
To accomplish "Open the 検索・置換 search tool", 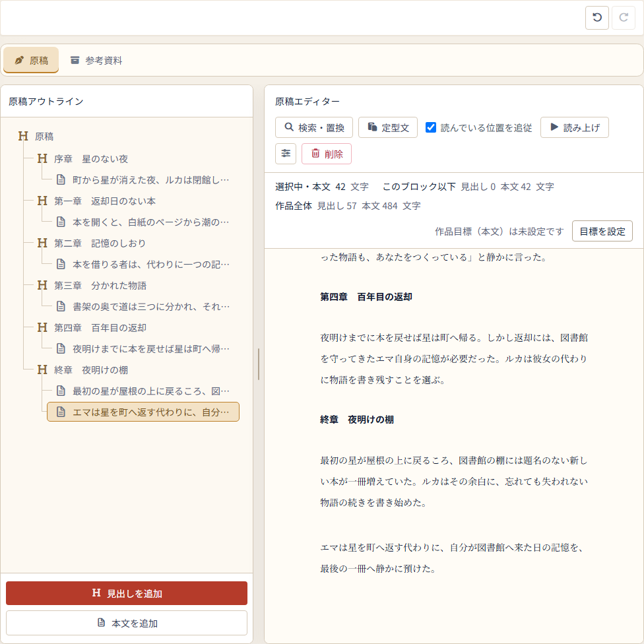I will (x=314, y=127).
